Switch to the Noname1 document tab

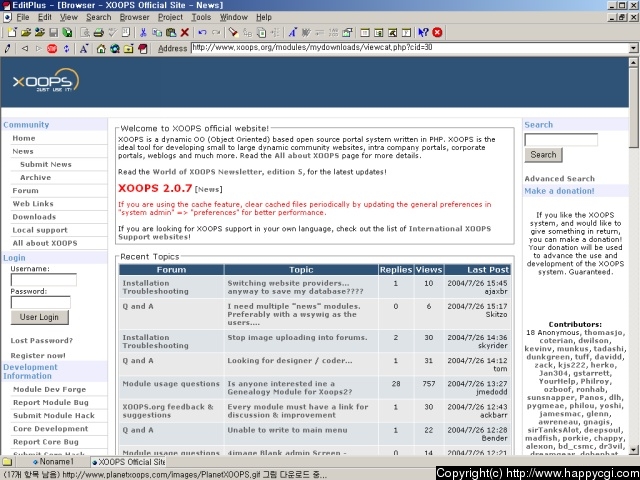click(x=53, y=462)
